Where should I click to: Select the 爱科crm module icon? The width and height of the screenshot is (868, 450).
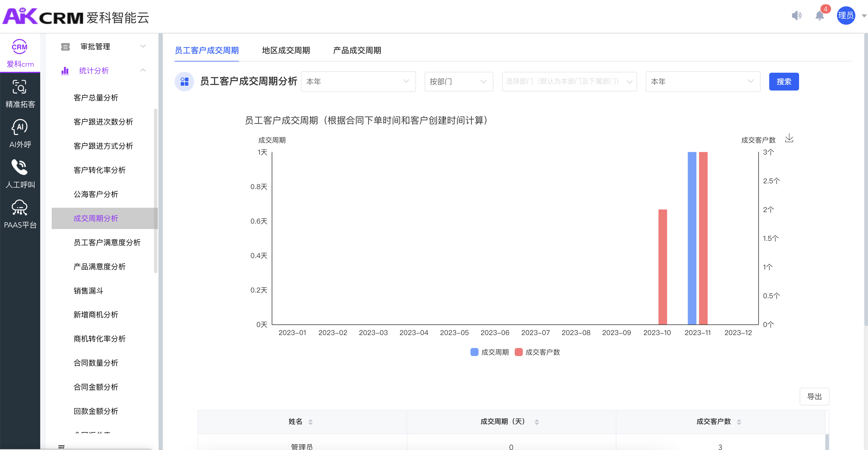(20, 53)
